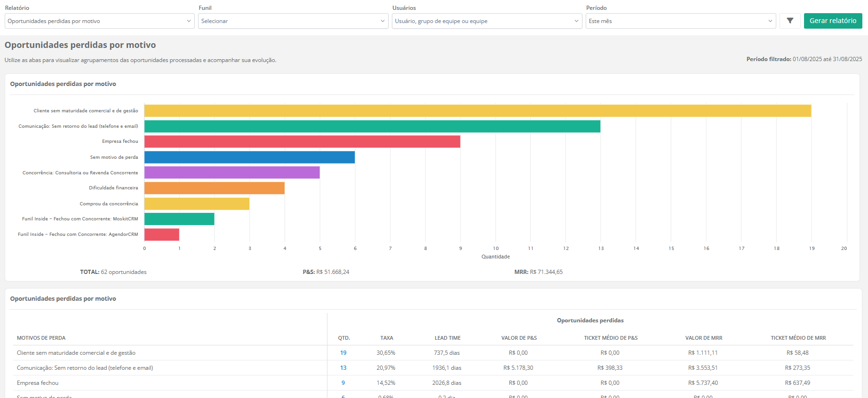Open the Período 'Este mês' dropdown
The image size is (868, 398).
pos(680,21)
